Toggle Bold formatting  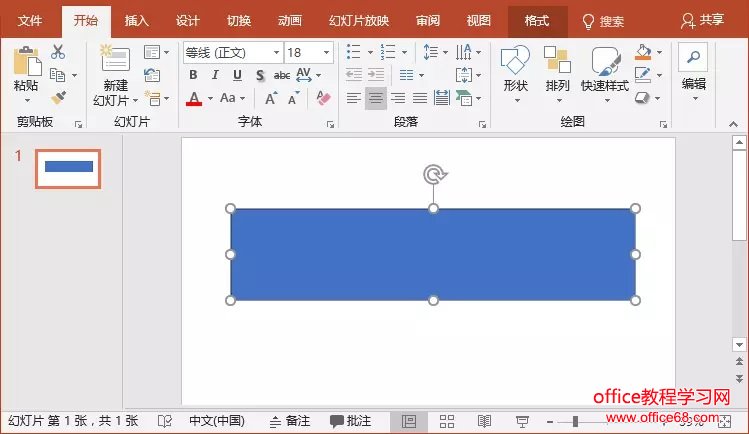click(x=192, y=75)
